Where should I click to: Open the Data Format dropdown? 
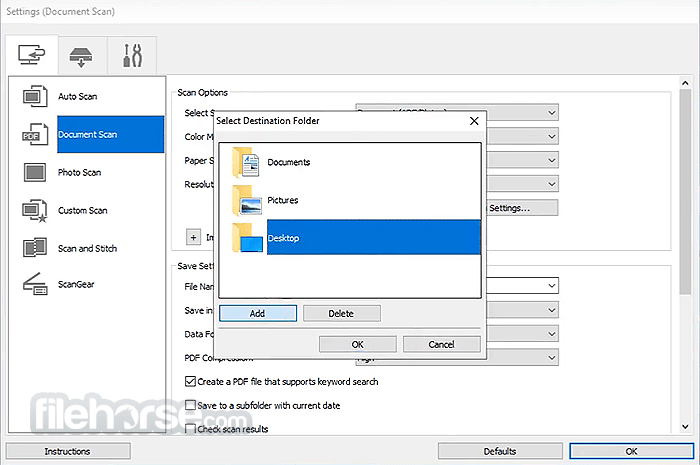coord(552,334)
